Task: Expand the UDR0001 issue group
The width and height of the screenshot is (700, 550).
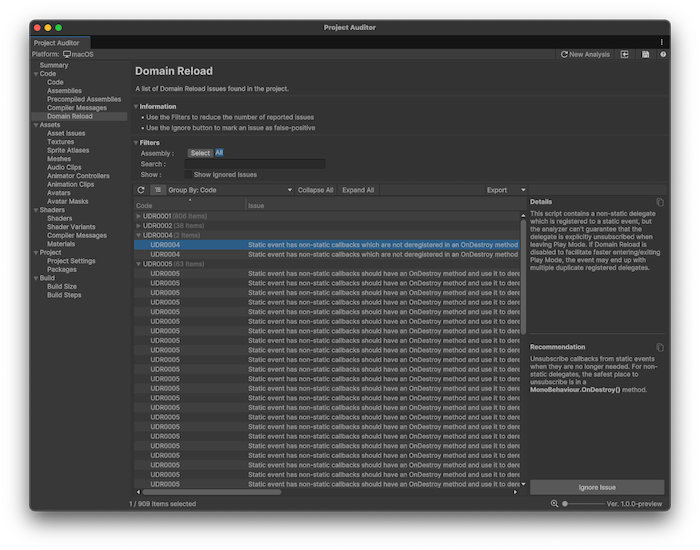Action: click(139, 216)
